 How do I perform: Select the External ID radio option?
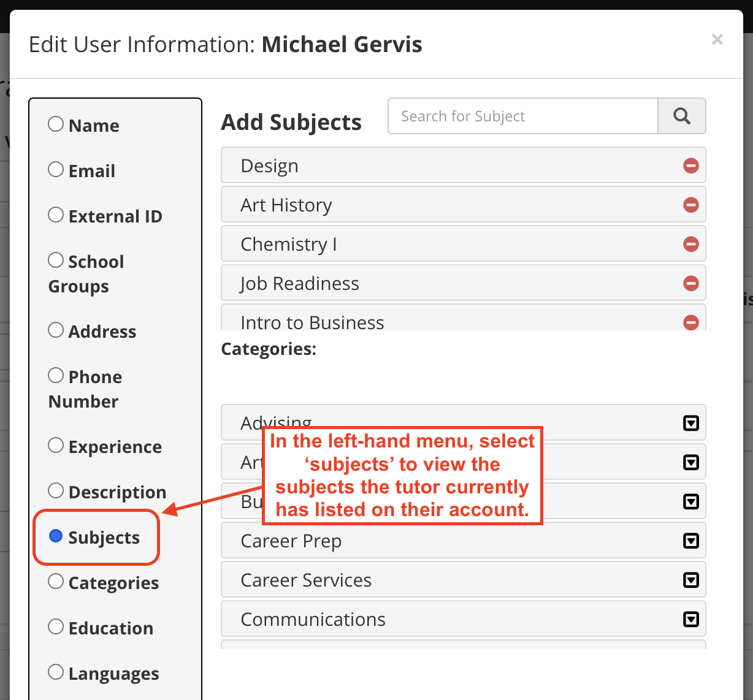pyautogui.click(x=56, y=215)
